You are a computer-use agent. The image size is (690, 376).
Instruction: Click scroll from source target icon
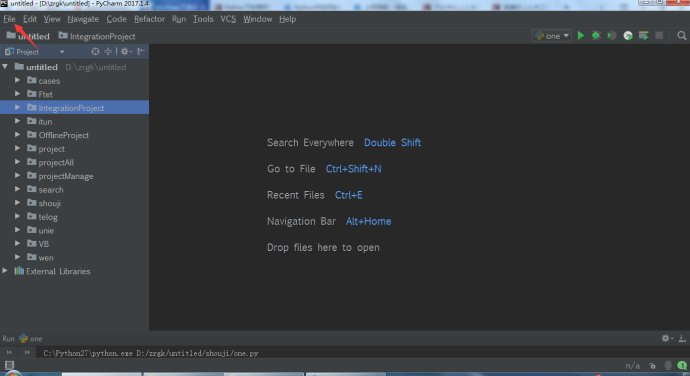(95, 52)
